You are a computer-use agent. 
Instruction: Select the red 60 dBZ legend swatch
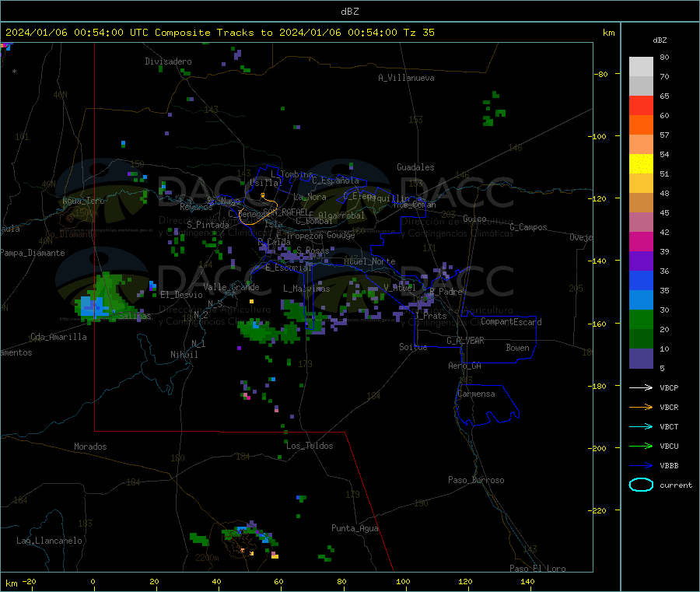coord(641,106)
